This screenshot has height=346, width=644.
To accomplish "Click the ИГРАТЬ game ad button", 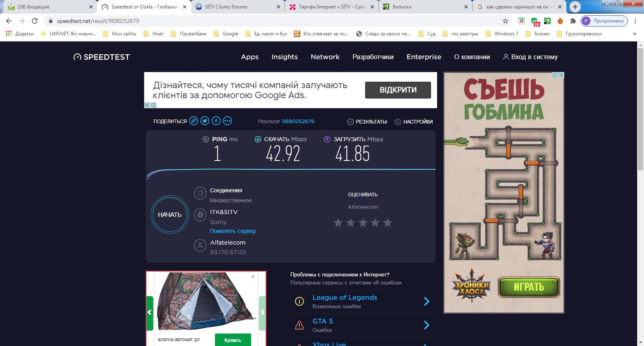I will click(529, 287).
